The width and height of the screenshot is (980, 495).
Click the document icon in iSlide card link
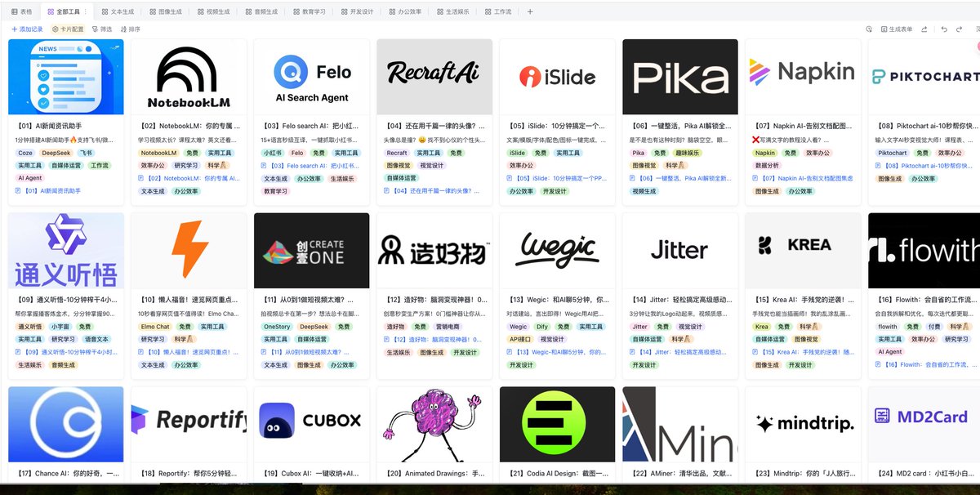[510, 178]
